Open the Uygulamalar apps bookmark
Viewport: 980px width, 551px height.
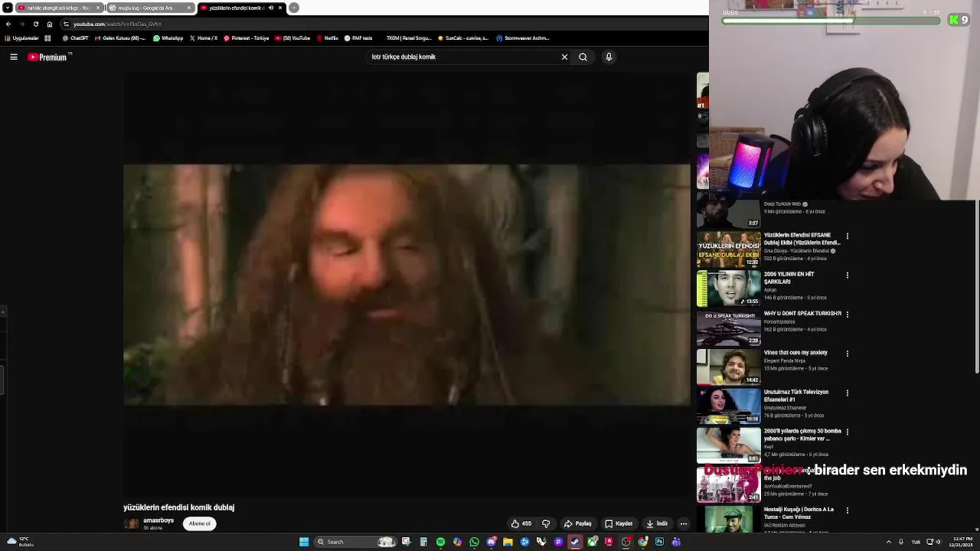[x=21, y=38]
